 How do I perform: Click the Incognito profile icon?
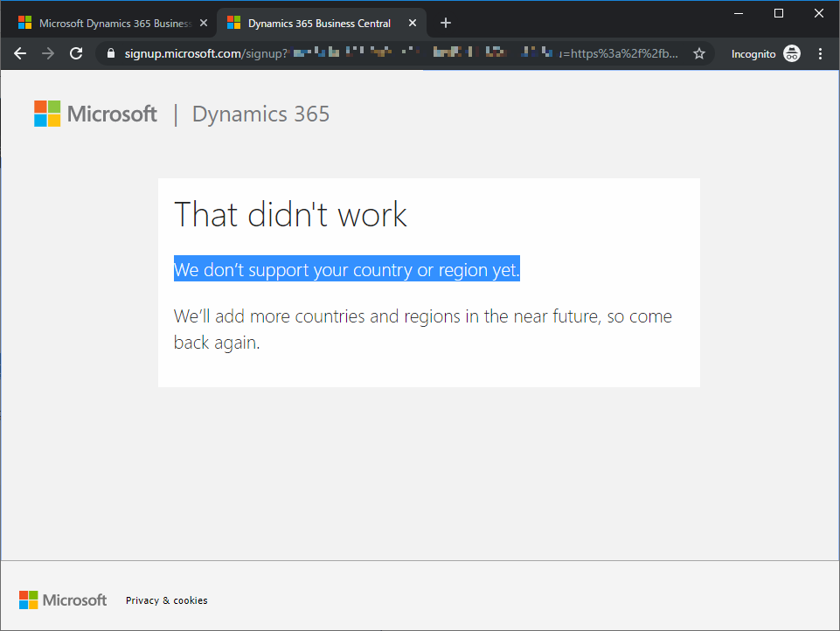(792, 53)
